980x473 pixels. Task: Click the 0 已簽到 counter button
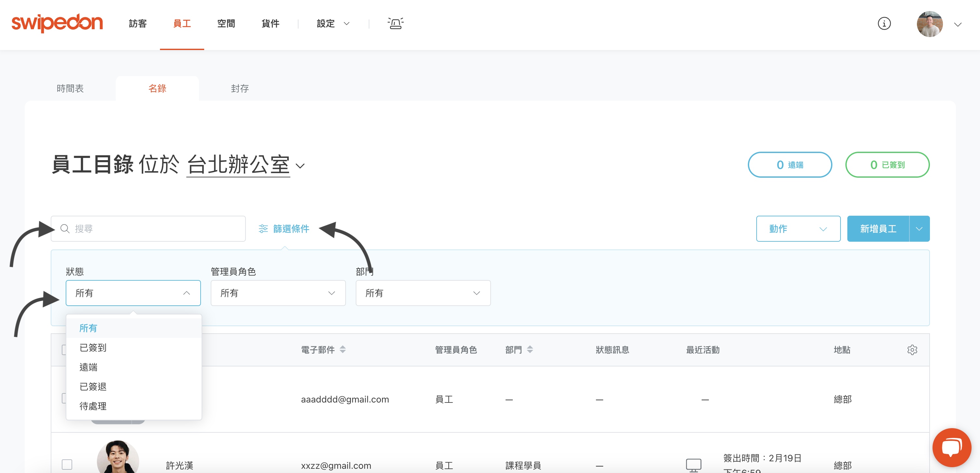[887, 165]
